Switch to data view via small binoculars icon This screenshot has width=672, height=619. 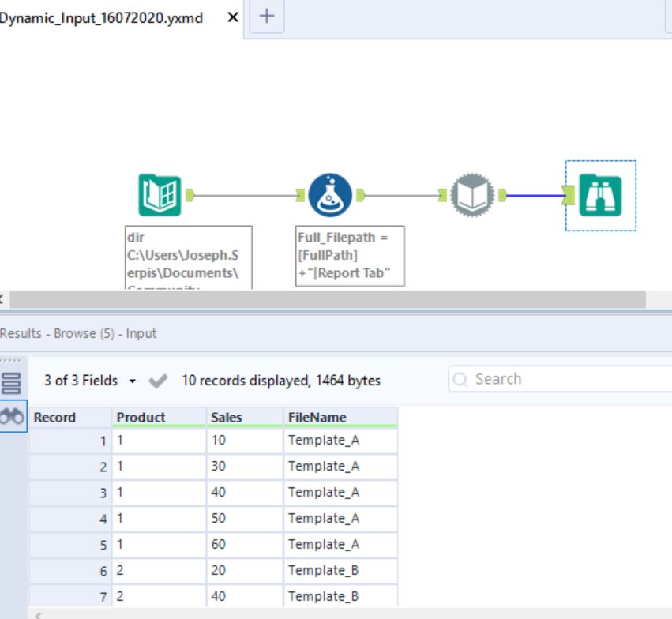pos(12,416)
